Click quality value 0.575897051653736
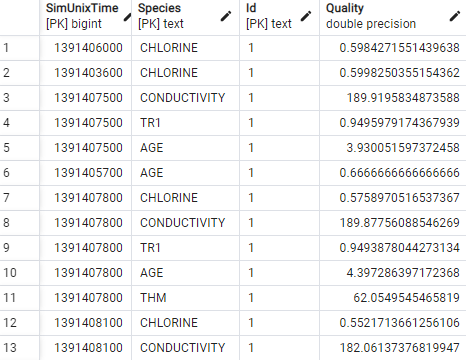Image resolution: width=466 pixels, height=360 pixels. coord(393,198)
